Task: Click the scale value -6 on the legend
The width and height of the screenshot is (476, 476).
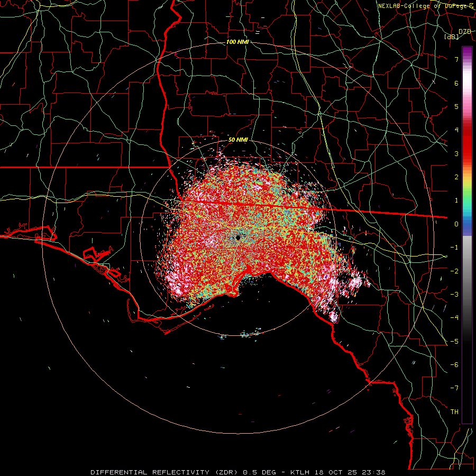Action: point(454,365)
